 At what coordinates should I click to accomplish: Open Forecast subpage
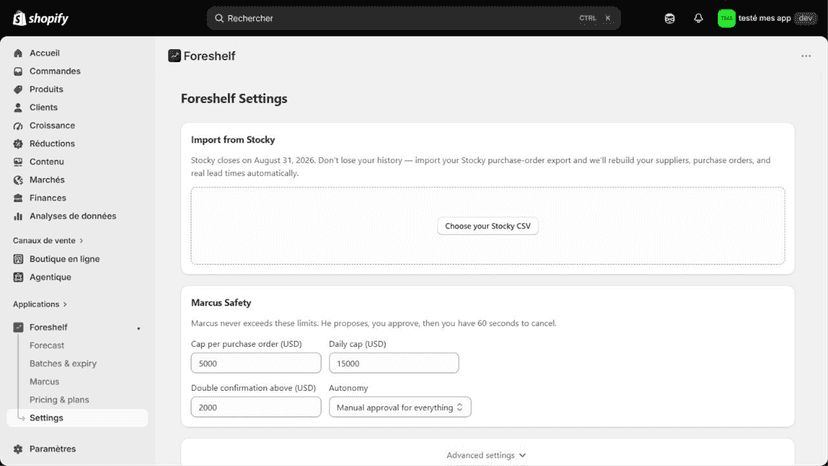click(x=46, y=345)
